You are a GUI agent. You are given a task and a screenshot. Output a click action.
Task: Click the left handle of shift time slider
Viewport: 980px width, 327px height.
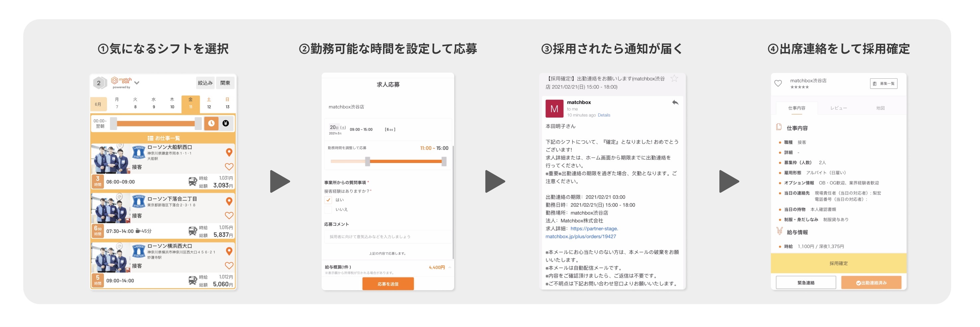tap(113, 124)
